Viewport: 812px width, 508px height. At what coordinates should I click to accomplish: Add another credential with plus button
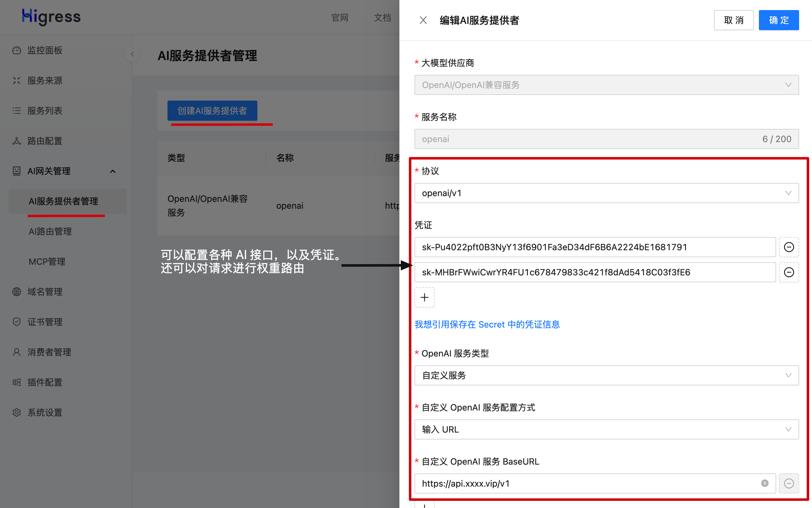(424, 297)
